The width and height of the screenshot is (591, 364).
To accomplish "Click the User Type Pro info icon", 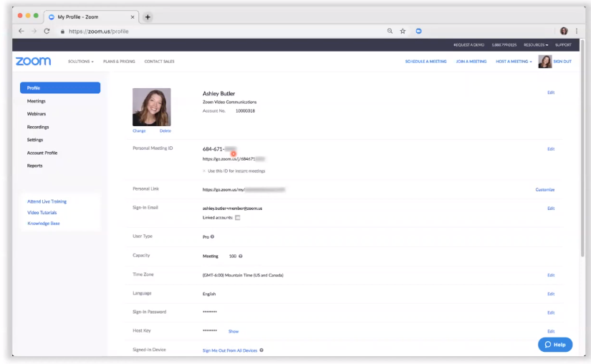I will 212,236.
